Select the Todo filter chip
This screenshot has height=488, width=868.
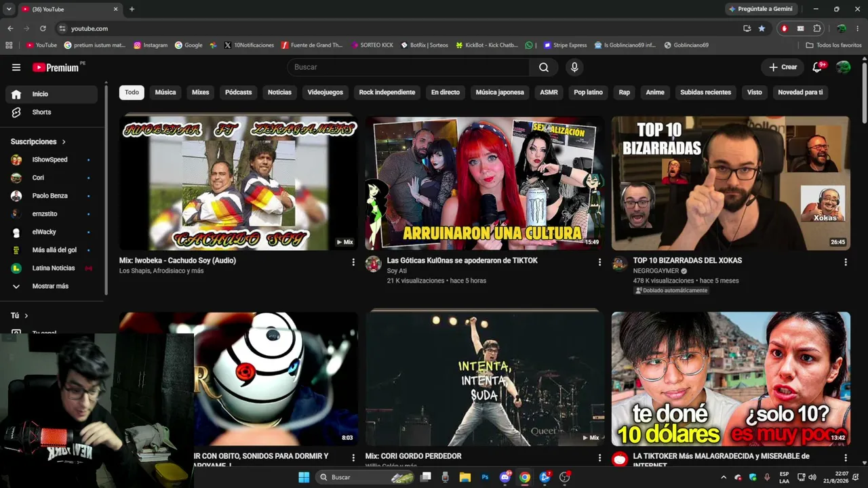132,92
